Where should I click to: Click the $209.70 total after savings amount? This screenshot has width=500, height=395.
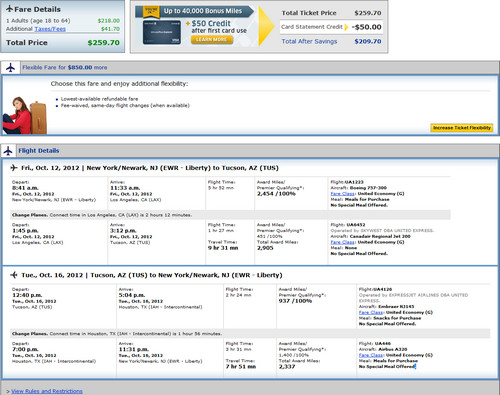coord(368,41)
